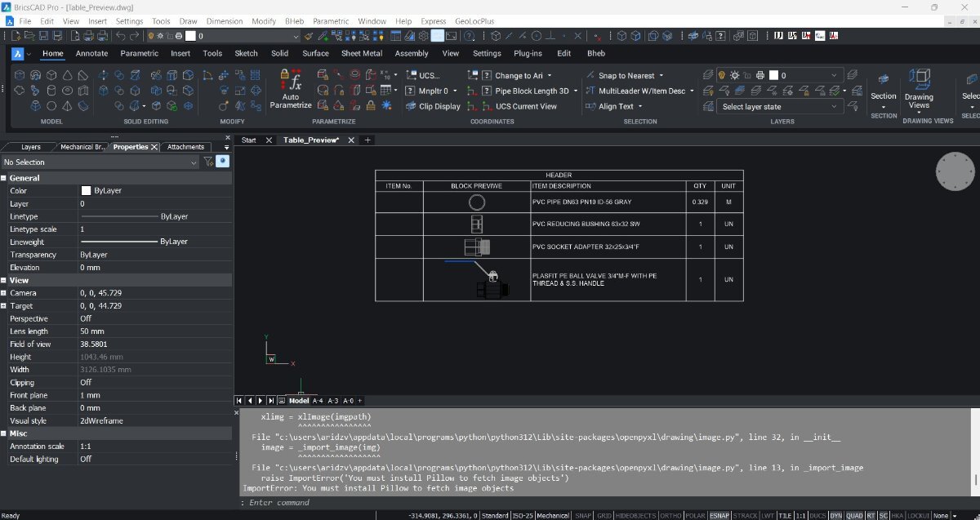Screen dimensions: 980x520
Task: Toggle ESNAP in the status bar
Action: pos(719,515)
